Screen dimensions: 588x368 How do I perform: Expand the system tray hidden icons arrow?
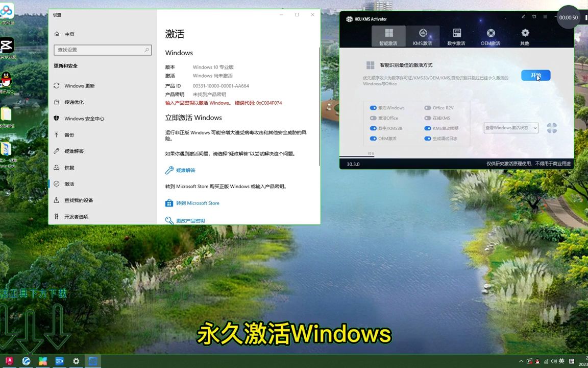521,361
